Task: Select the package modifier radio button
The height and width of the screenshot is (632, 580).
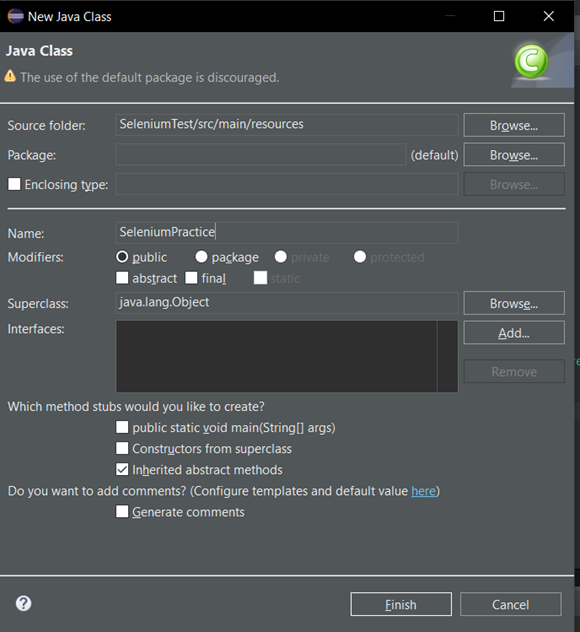Action: click(201, 257)
